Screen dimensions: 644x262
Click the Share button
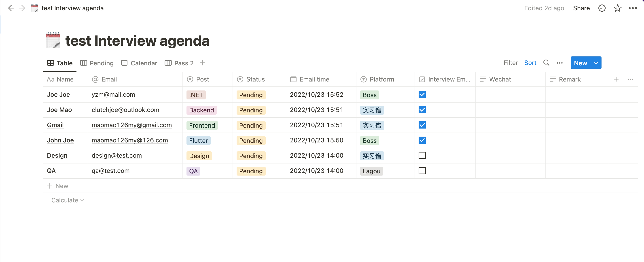point(581,8)
